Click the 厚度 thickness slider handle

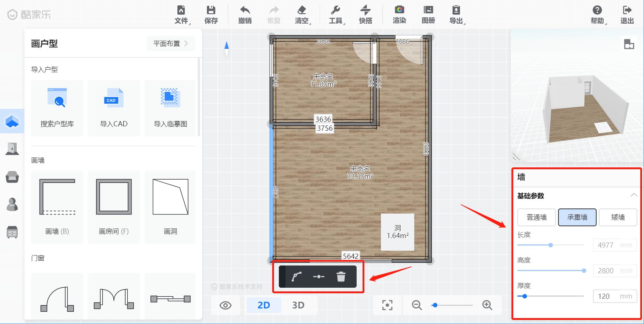524,296
